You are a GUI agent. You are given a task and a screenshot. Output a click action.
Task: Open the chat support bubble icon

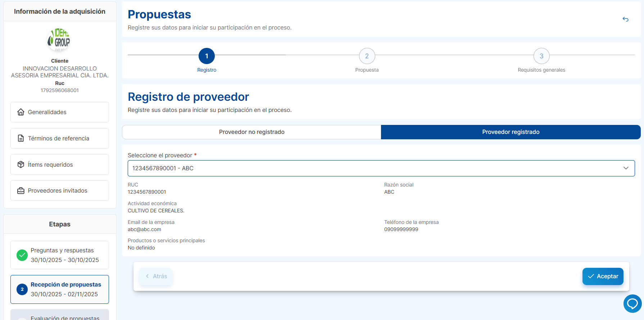632,303
